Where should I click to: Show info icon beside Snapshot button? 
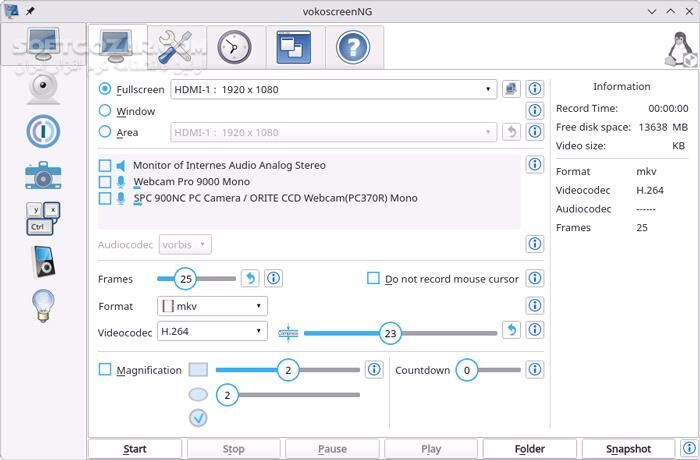pos(689,448)
